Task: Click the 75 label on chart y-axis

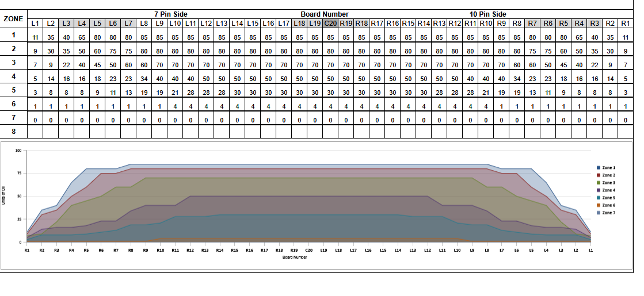Action: [x=20, y=174]
